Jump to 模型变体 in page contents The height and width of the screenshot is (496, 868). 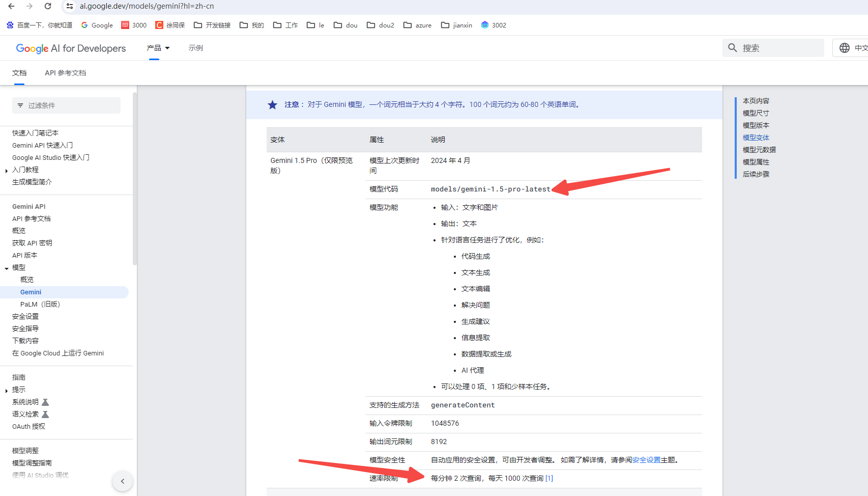pyautogui.click(x=756, y=137)
